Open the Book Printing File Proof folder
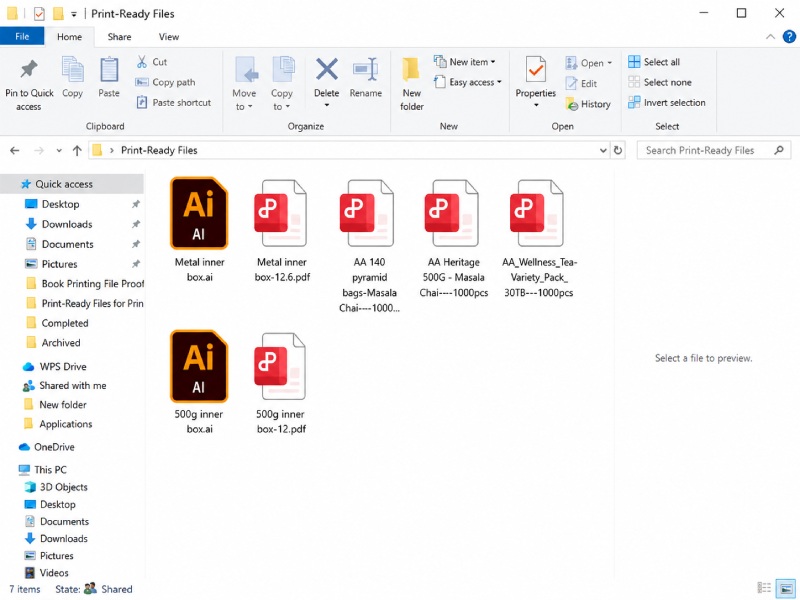This screenshot has width=800, height=600. (x=85, y=284)
